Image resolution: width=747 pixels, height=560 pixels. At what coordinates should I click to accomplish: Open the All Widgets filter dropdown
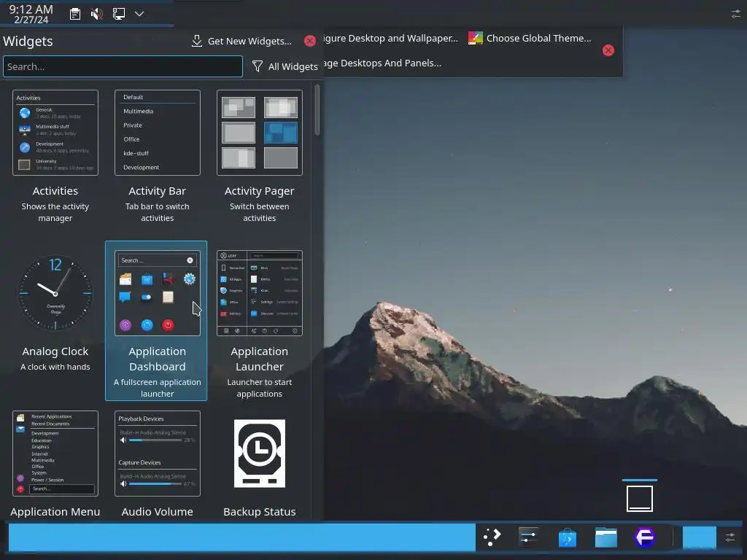click(x=285, y=66)
